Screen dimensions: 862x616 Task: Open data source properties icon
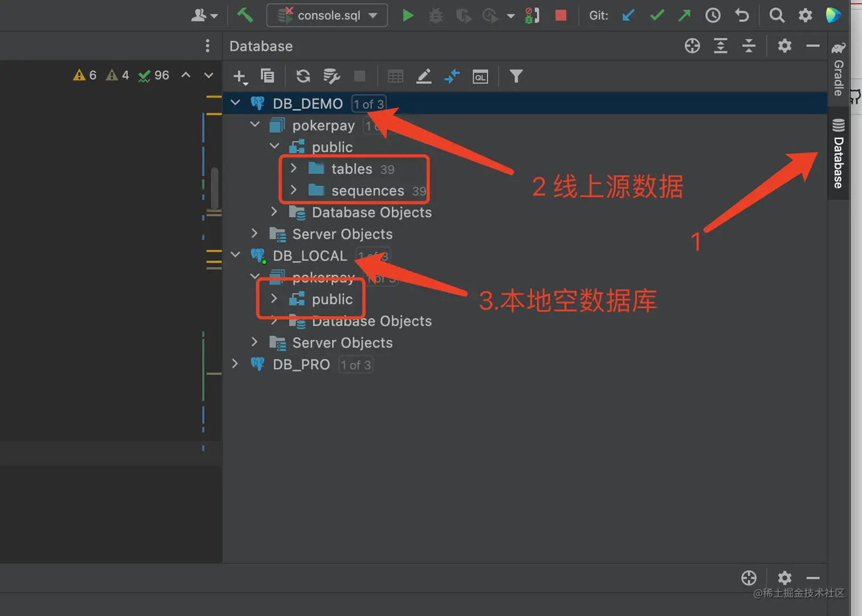point(331,76)
